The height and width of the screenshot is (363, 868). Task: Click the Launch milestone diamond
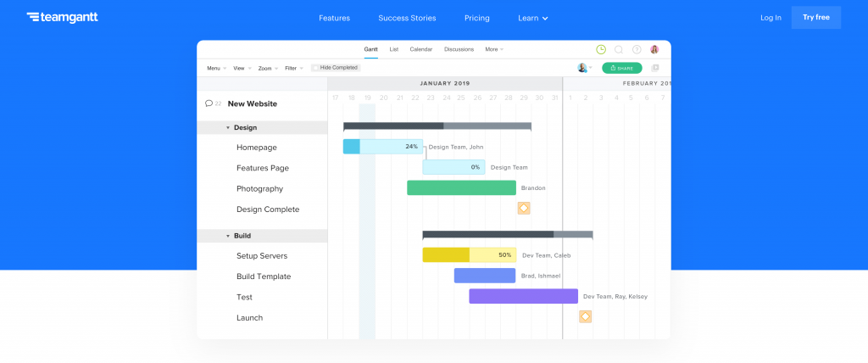[585, 316]
